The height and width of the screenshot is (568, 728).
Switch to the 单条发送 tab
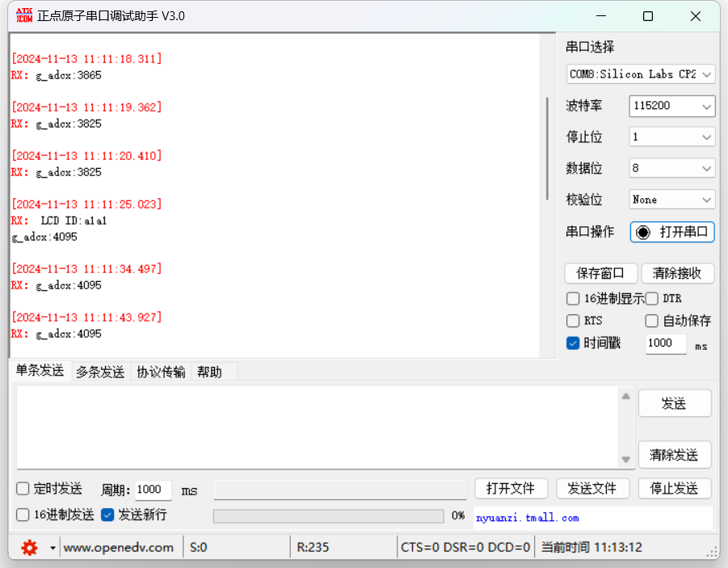(40, 370)
